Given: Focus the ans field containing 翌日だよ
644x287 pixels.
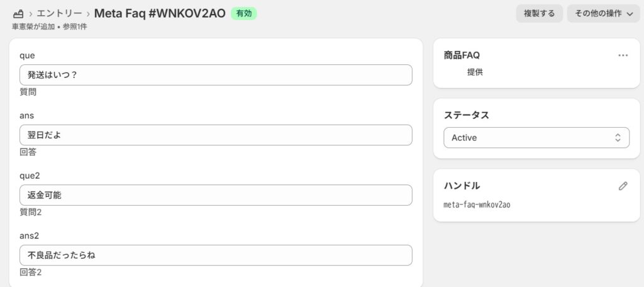Looking at the screenshot, I should tap(216, 135).
